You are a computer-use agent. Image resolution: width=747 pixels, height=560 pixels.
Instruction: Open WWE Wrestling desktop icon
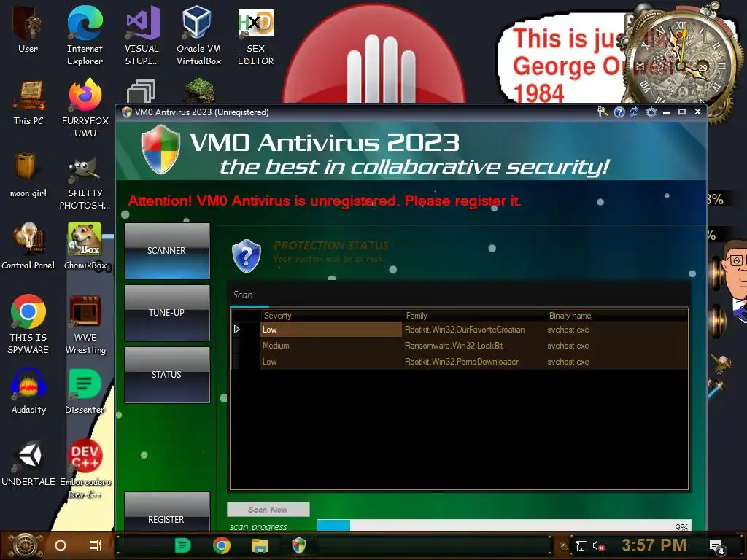[85, 324]
